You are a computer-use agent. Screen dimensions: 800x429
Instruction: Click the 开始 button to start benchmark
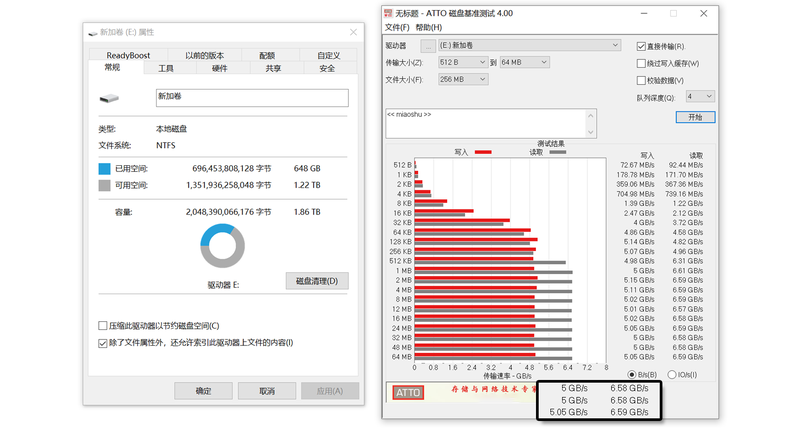point(695,117)
